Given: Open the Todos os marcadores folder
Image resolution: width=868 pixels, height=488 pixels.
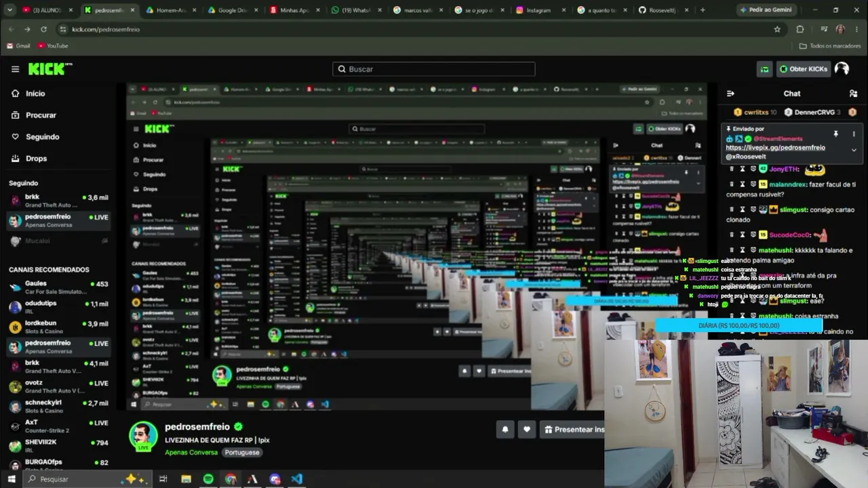Looking at the screenshot, I should coord(830,46).
